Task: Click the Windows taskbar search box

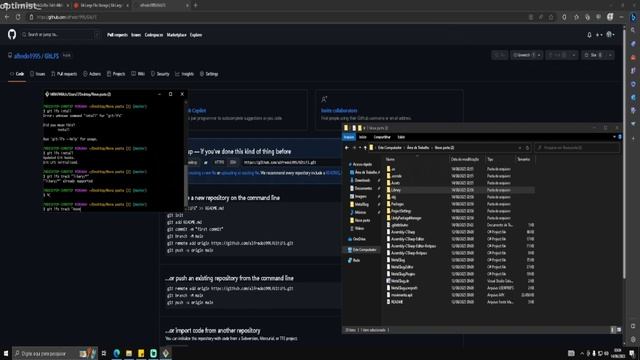Action: pyautogui.click(x=55, y=353)
